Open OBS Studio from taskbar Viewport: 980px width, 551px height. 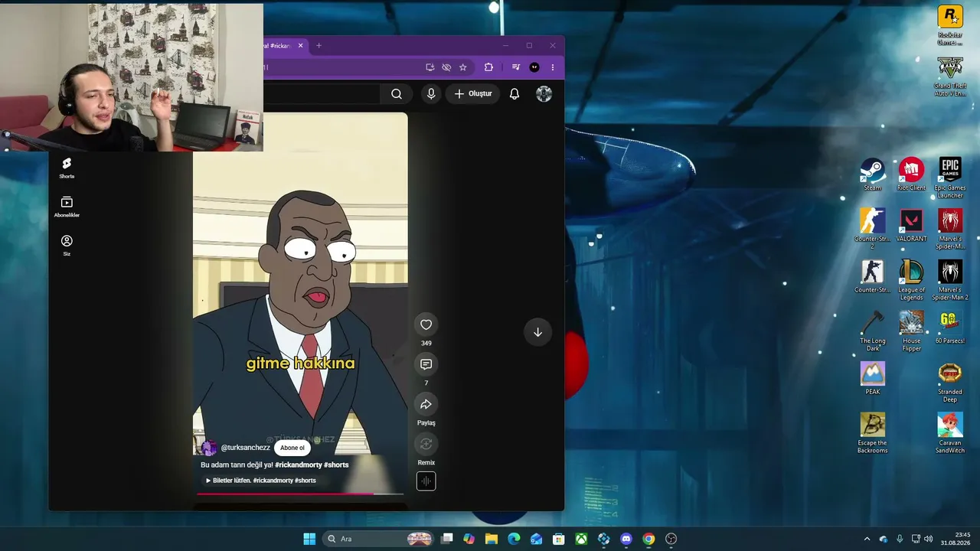(x=671, y=539)
